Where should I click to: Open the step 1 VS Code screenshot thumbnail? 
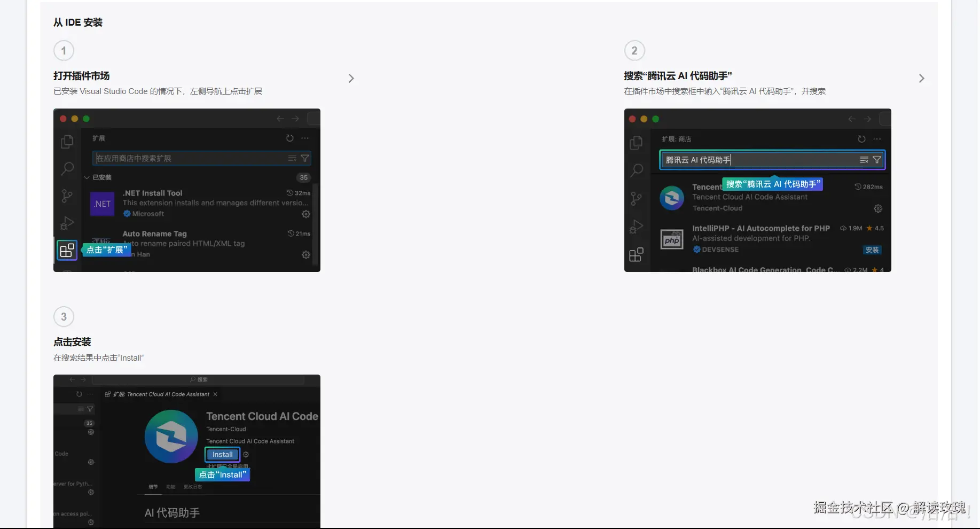pyautogui.click(x=187, y=190)
